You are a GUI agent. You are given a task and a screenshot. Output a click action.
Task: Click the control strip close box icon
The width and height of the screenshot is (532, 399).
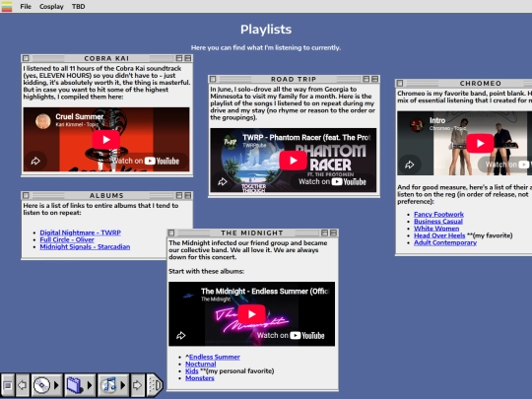[x=8, y=385]
